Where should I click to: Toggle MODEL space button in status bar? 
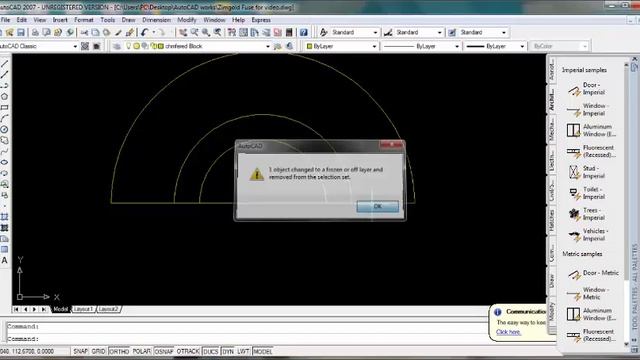tap(262, 351)
